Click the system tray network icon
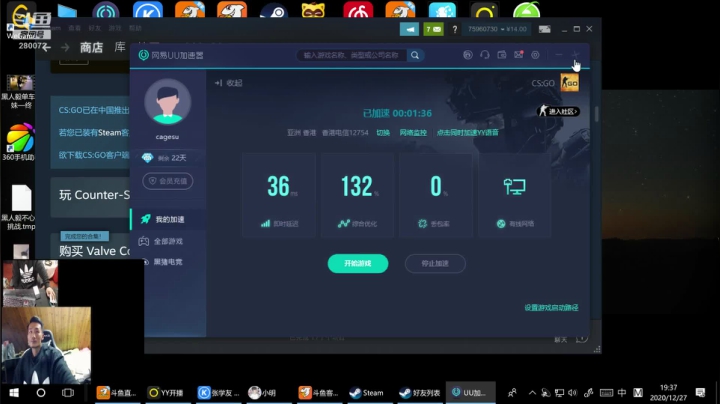Image resolution: width=720 pixels, height=404 pixels. coord(559,393)
